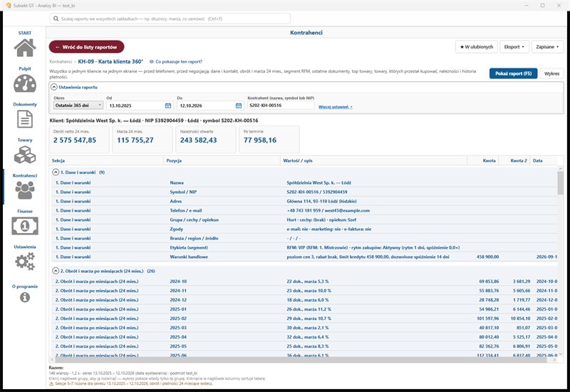Click the O programie info icon
The image size is (570, 392).
(25, 297)
